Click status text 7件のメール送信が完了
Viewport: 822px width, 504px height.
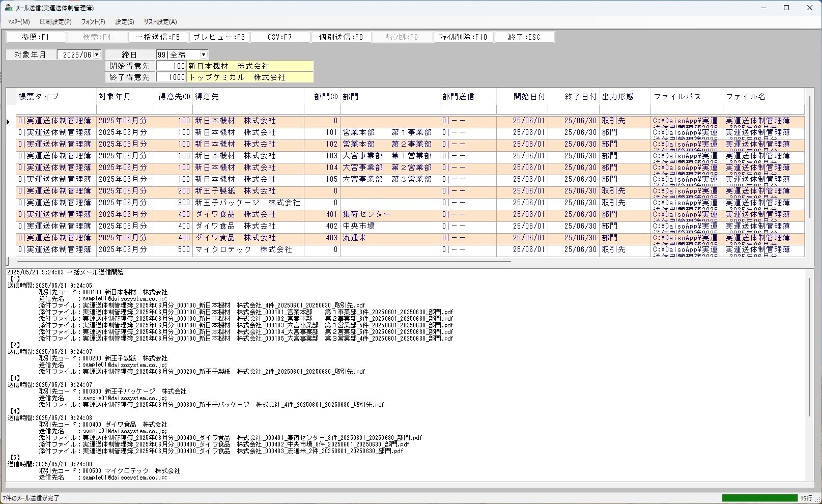click(31, 498)
